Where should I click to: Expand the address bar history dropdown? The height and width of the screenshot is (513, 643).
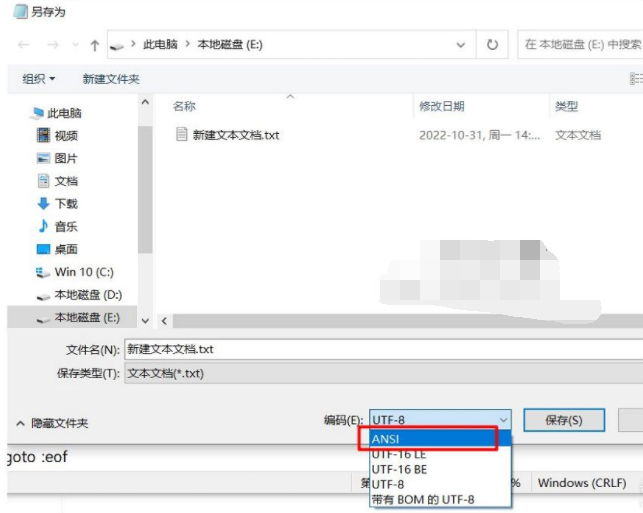pyautogui.click(x=461, y=44)
